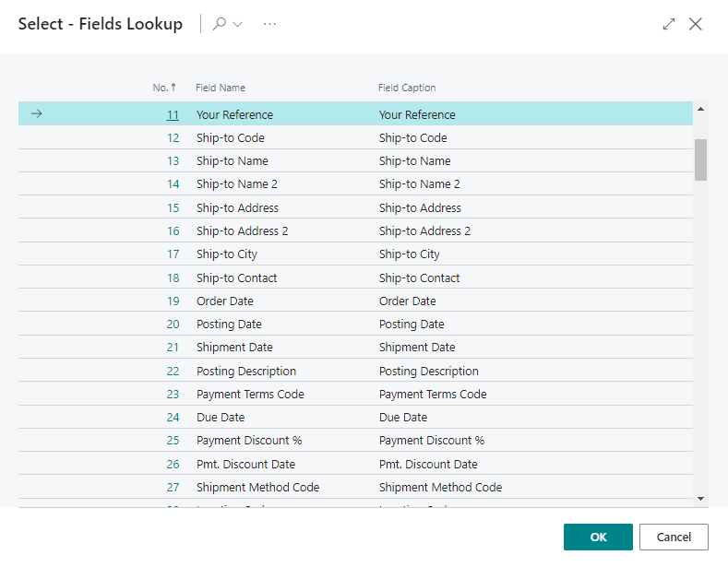Viewport: 728px width, 567px height.
Task: Click the row selector arrow for Your Reference
Action: point(37,114)
